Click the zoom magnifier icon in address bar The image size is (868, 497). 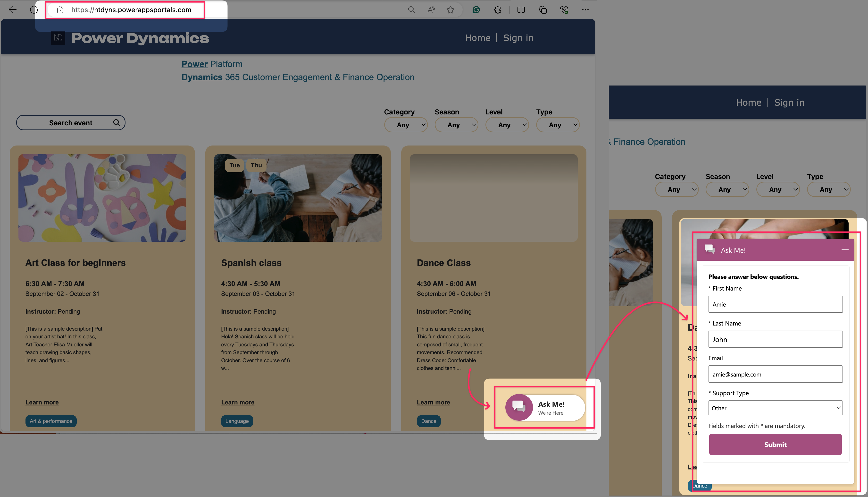pyautogui.click(x=412, y=10)
